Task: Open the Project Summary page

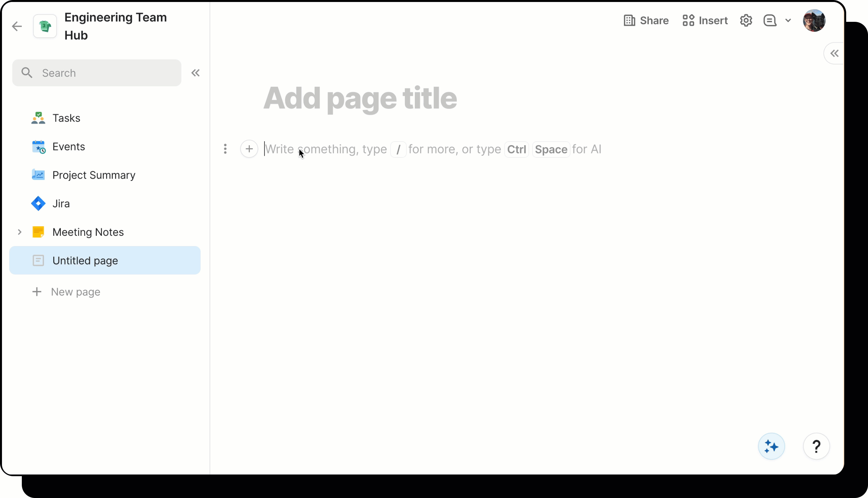Action: pyautogui.click(x=93, y=175)
